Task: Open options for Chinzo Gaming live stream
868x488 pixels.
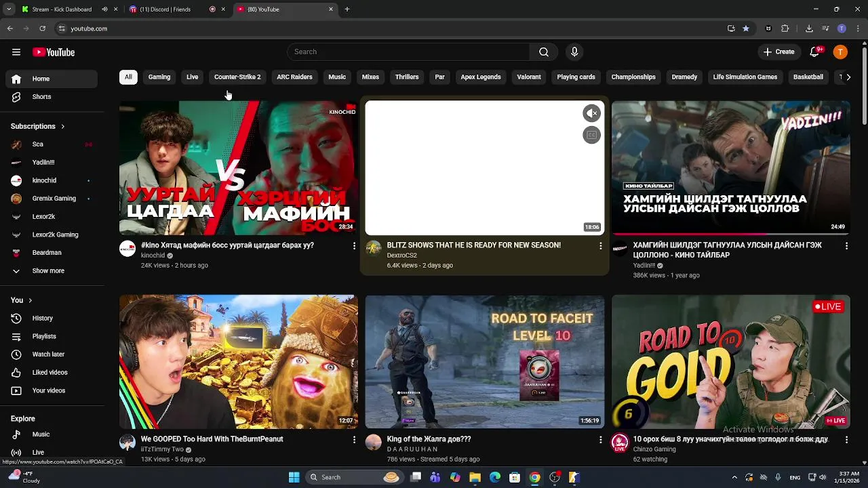Action: (x=846, y=440)
